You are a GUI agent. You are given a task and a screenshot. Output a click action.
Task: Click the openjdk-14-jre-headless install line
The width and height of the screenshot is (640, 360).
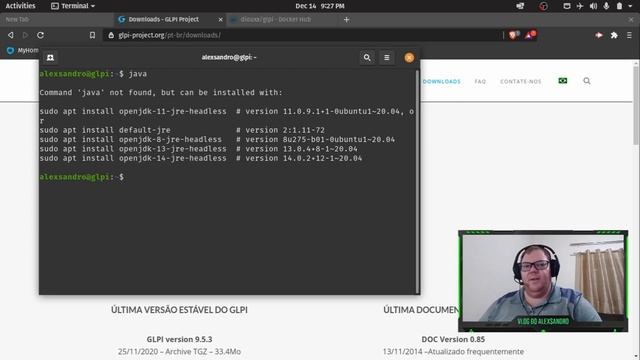pos(201,158)
